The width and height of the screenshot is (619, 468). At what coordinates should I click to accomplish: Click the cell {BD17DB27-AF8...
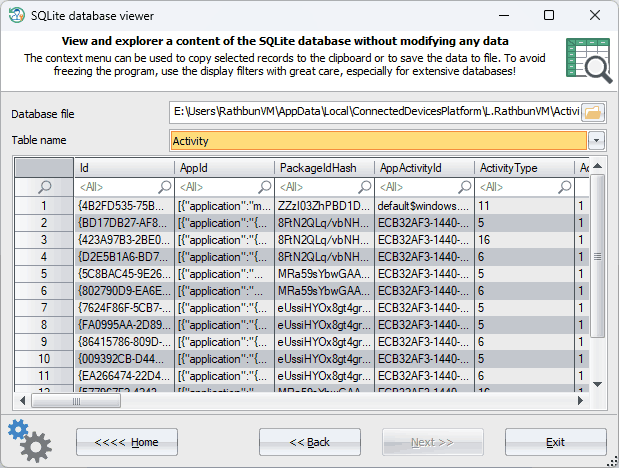click(124, 223)
